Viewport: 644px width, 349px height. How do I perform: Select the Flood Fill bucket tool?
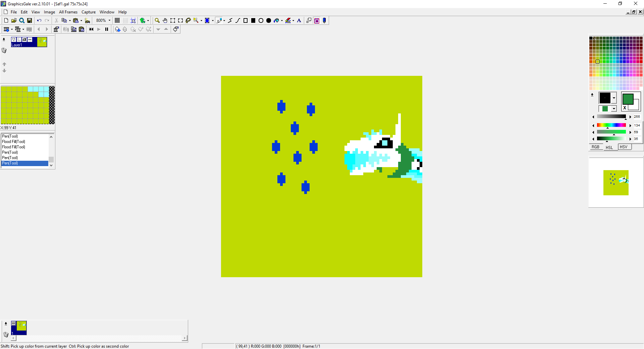276,20
